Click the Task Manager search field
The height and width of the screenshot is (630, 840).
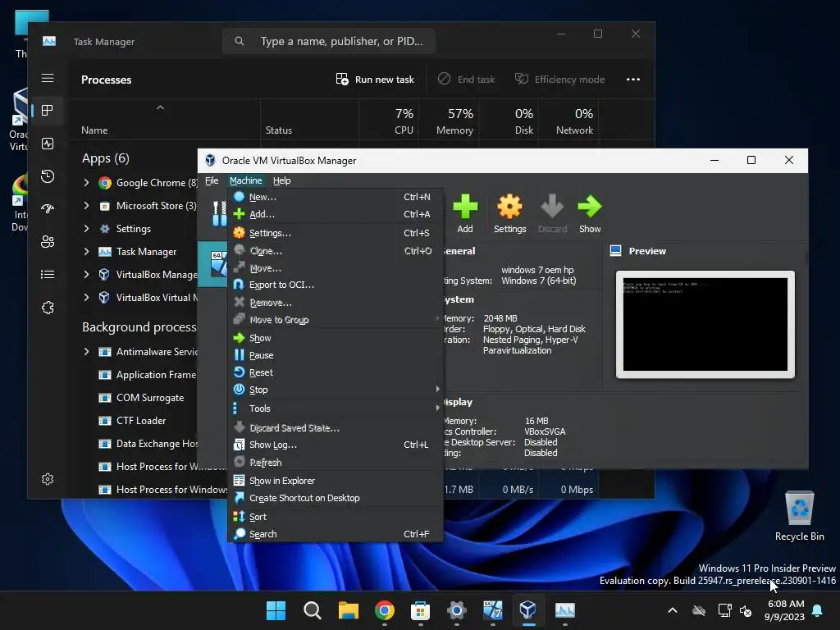point(328,41)
